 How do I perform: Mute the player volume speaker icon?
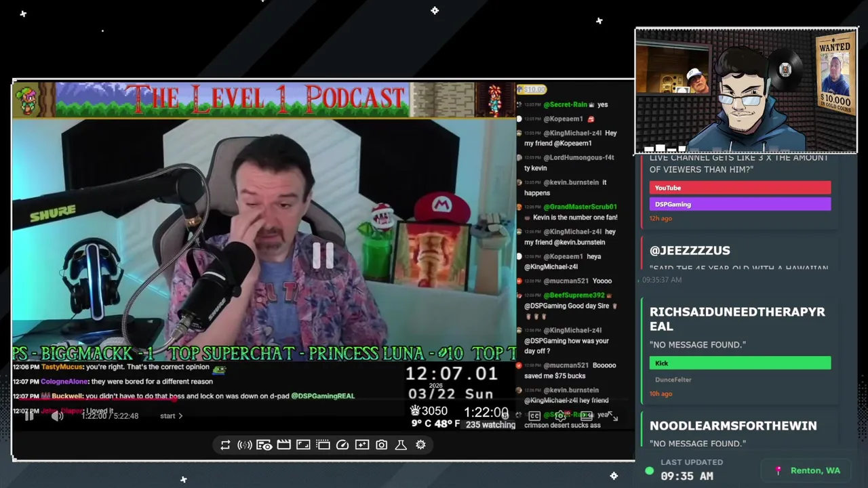57,416
